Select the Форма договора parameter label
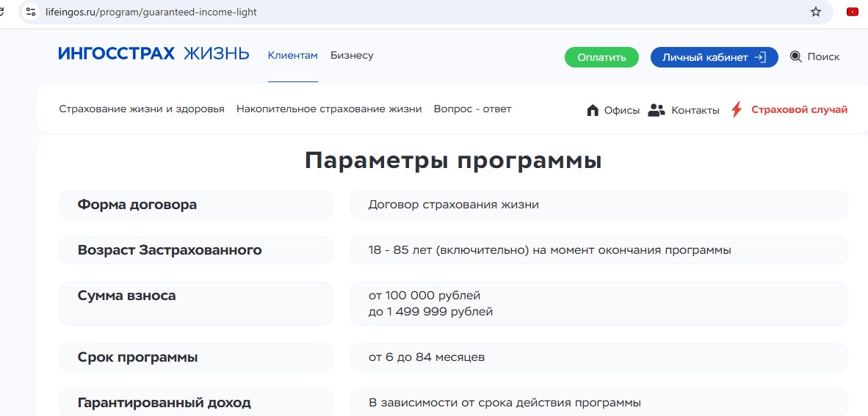The height and width of the screenshot is (416, 868). point(137,205)
